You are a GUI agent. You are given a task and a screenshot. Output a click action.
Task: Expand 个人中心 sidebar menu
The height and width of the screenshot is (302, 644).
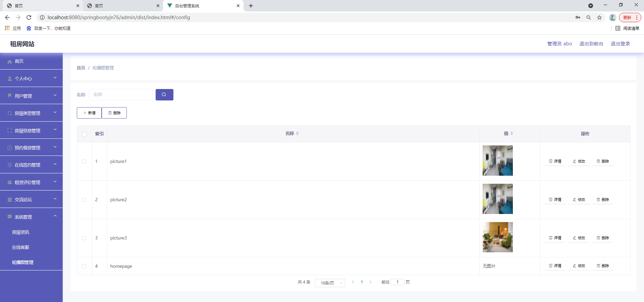(31, 78)
